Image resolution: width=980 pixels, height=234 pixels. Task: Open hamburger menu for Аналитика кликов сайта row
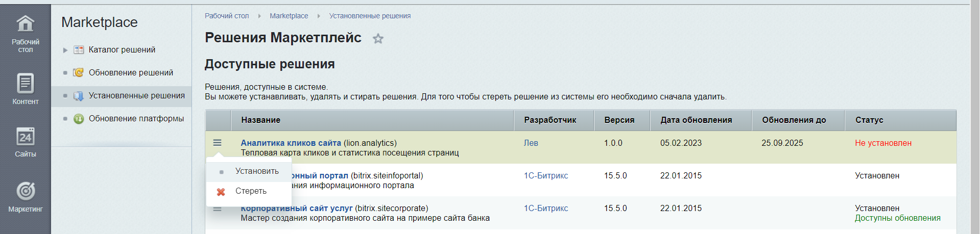tap(218, 143)
